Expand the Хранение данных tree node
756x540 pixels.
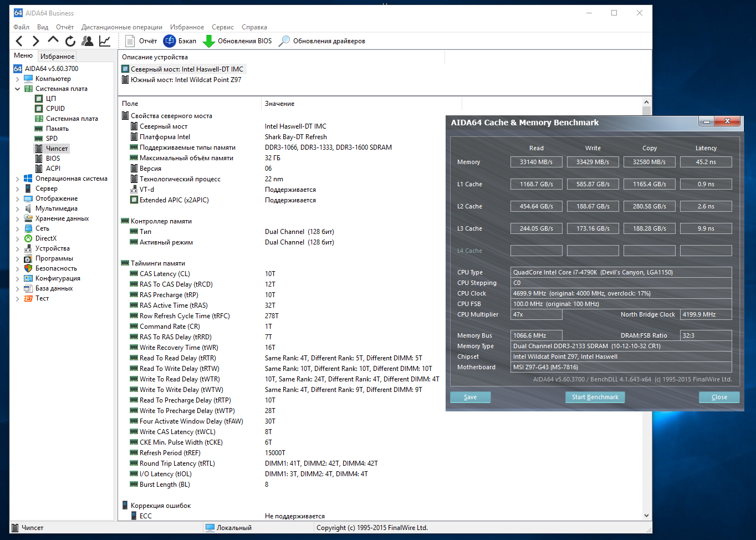18,219
